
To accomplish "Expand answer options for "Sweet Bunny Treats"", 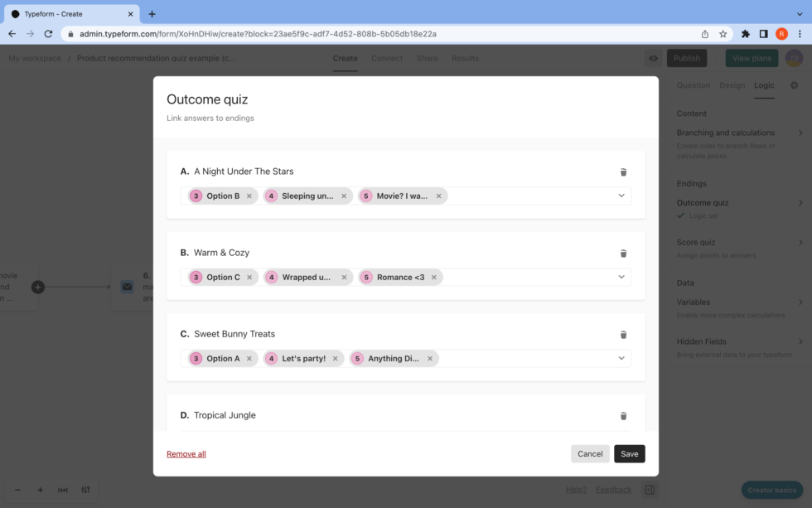I will click(x=621, y=358).
